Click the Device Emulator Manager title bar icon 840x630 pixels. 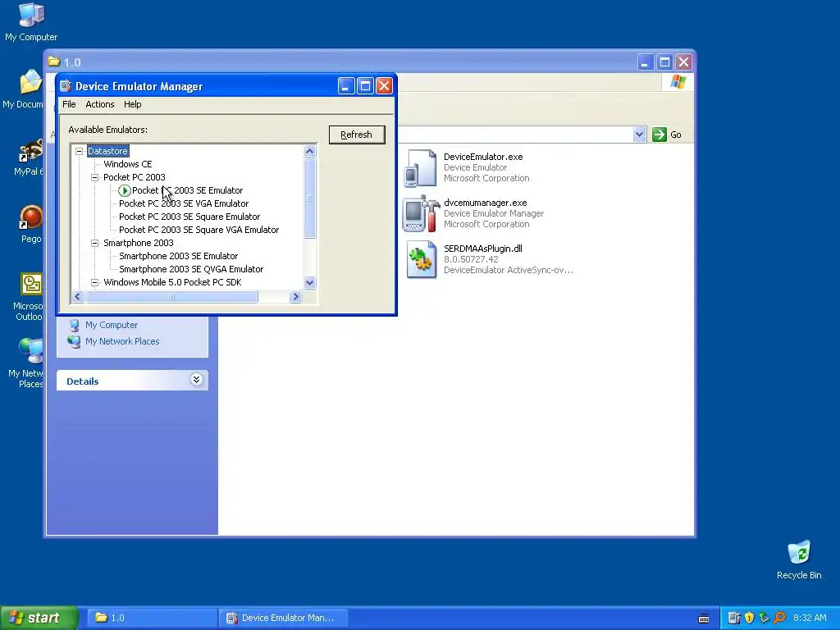[x=66, y=86]
